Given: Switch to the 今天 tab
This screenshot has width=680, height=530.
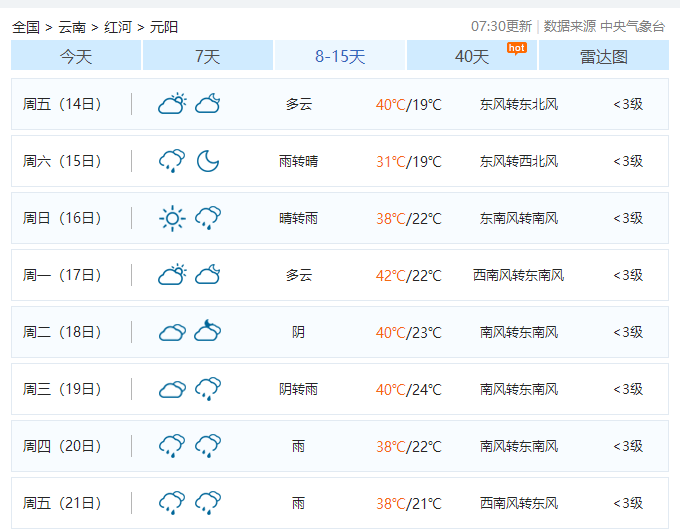Looking at the screenshot, I should 76,55.
